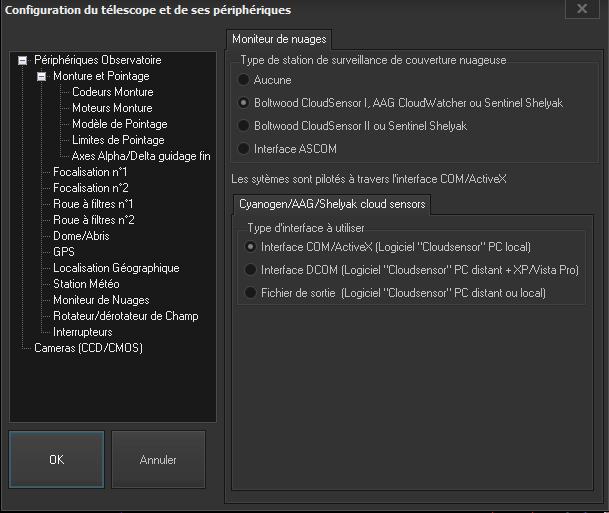Viewport: 609px width, 513px height.
Task: Select Station Météo in the tree
Action: tap(89, 284)
